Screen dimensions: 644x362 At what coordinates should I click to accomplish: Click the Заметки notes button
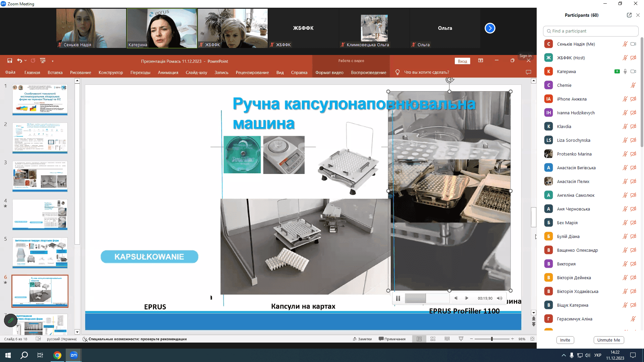[x=362, y=339]
